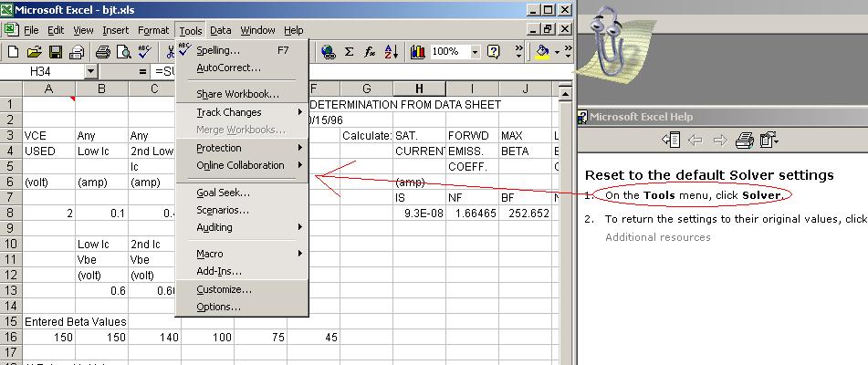The height and width of the screenshot is (365, 868).
Task: Select the VCE cell in row 3
Action: [48, 135]
